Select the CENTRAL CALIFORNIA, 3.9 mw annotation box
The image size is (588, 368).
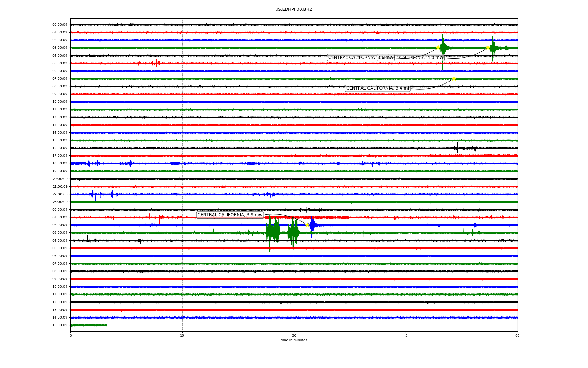[230, 215]
